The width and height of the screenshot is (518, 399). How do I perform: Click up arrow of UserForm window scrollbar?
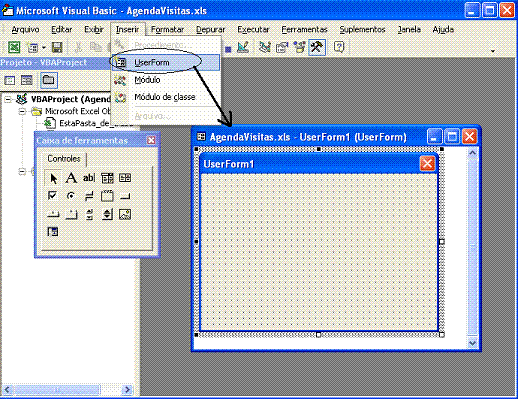(472, 153)
